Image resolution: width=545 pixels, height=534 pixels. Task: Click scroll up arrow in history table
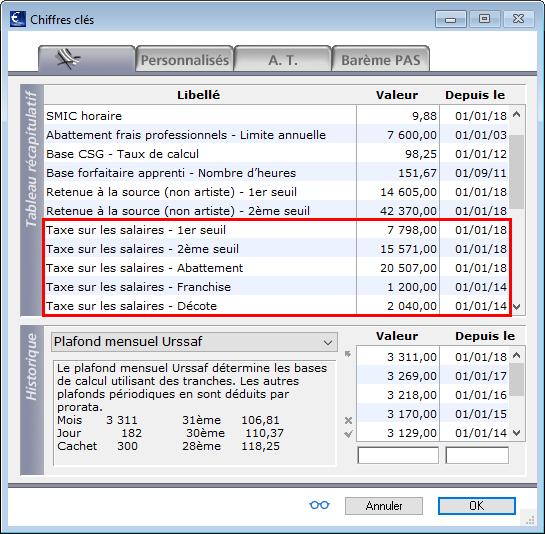[517, 355]
